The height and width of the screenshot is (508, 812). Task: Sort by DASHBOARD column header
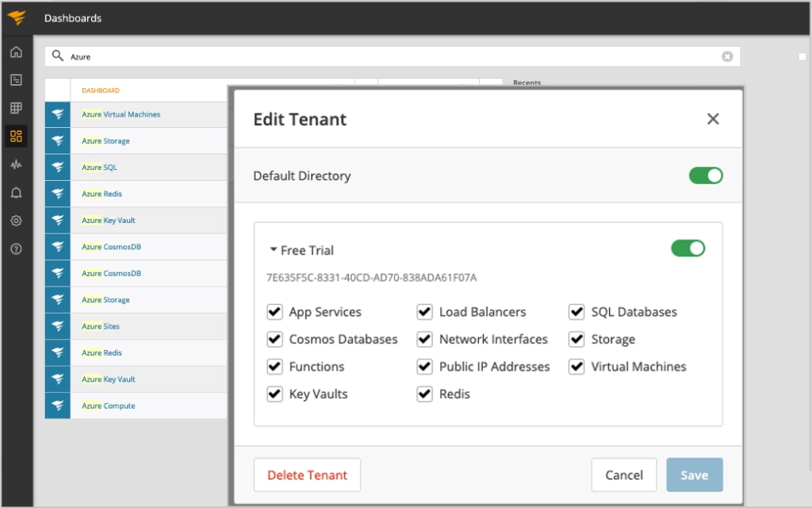click(x=101, y=90)
